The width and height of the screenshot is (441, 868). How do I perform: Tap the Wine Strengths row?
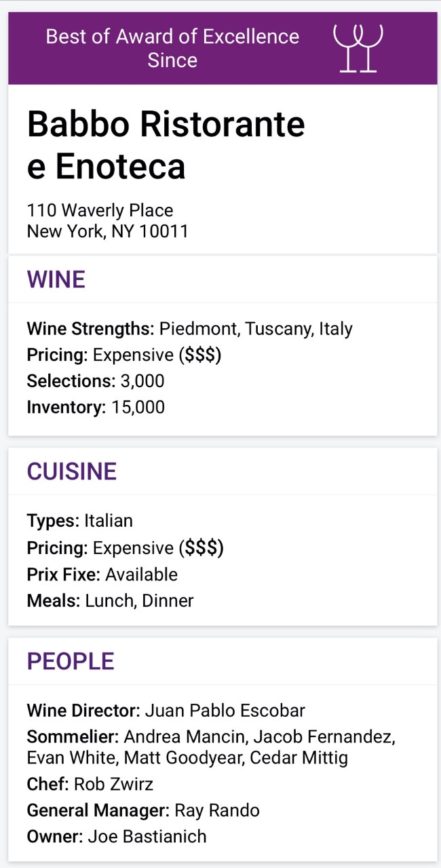pos(189,330)
